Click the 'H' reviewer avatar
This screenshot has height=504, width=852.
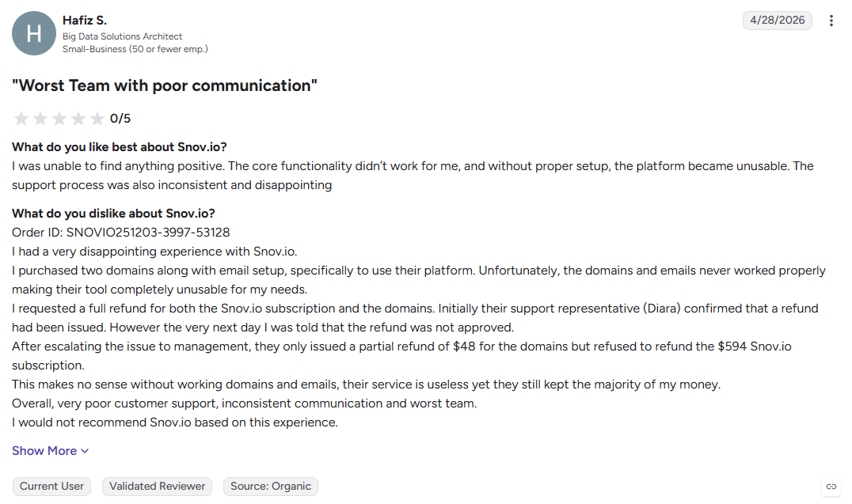pyautogui.click(x=34, y=33)
